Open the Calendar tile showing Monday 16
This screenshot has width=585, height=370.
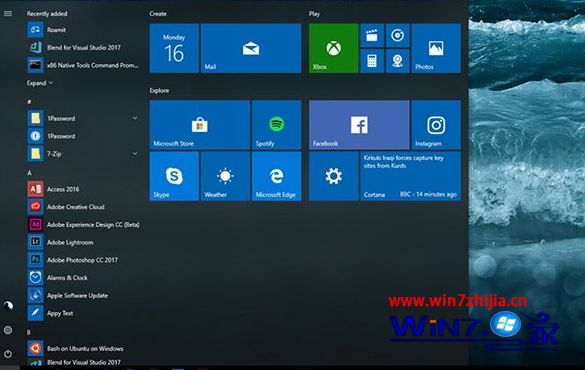point(174,48)
